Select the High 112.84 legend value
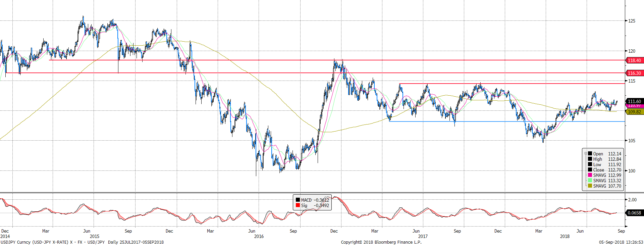644x245 pixels. [x=614, y=159]
